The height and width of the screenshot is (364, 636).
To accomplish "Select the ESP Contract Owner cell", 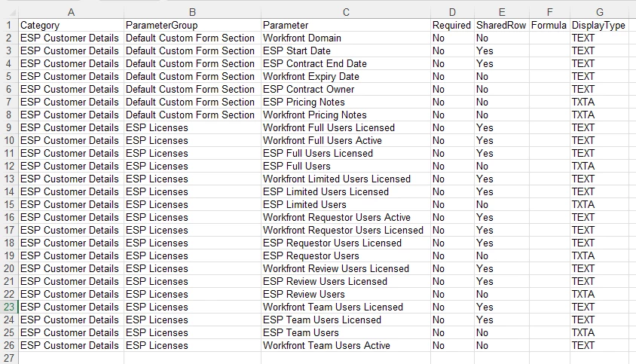I will point(346,89).
